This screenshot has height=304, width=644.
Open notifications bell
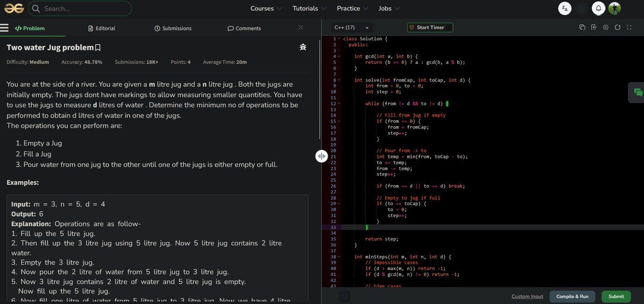tap(598, 8)
